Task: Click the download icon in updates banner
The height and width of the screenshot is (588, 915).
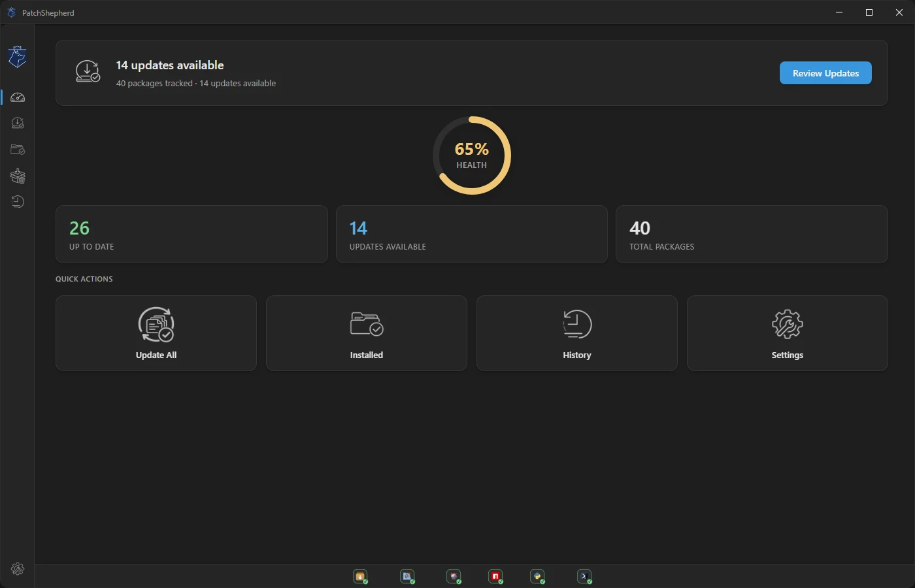Action: [x=88, y=71]
